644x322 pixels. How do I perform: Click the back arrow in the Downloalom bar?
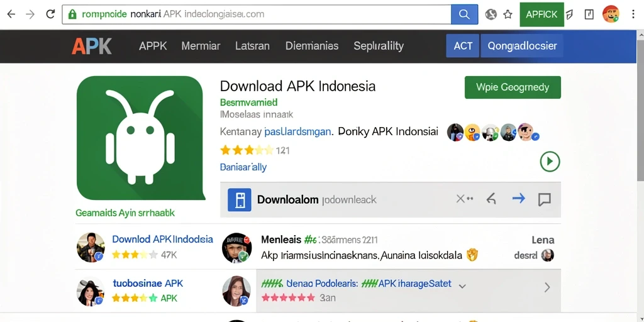click(x=491, y=199)
